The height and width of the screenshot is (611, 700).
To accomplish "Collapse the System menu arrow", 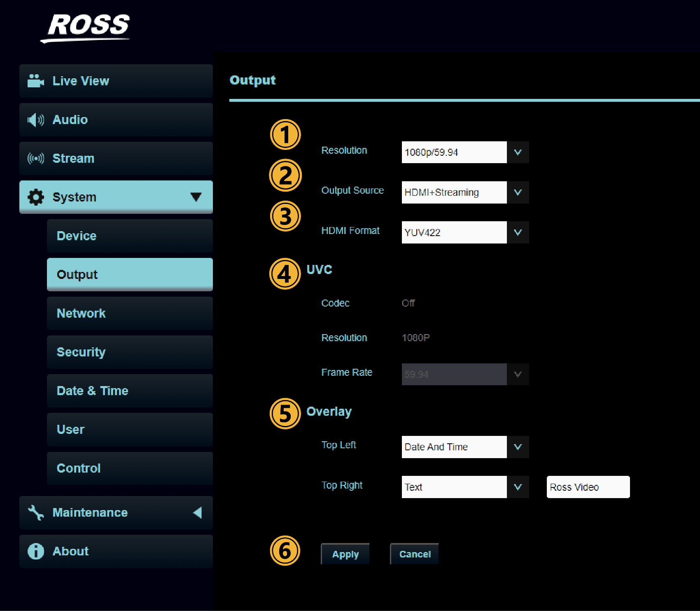I will (196, 197).
